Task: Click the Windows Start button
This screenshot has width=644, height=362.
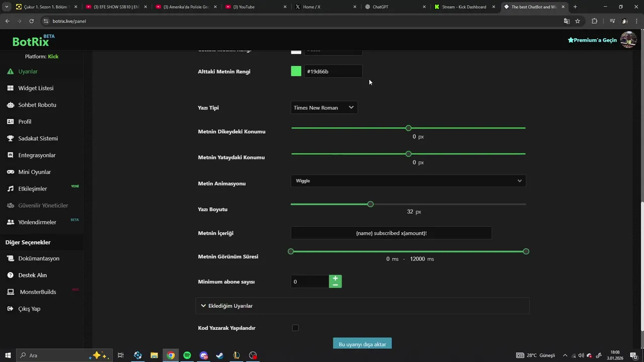Action: (8, 355)
